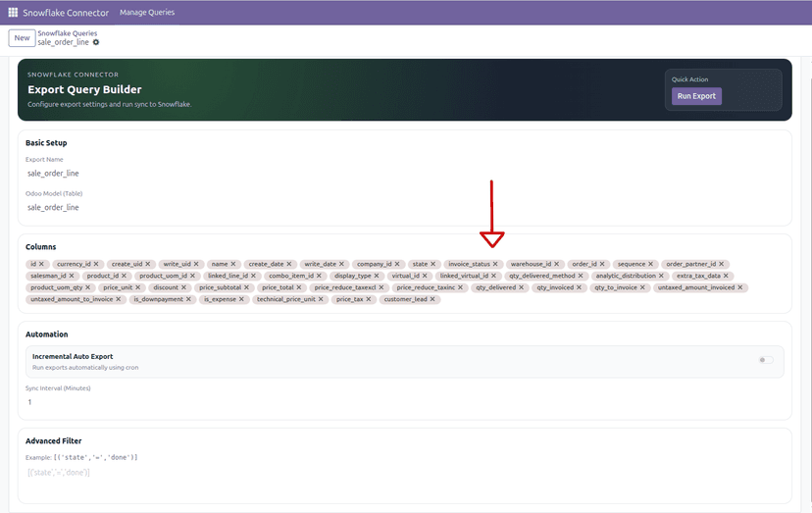Enable the Incremental Auto Export toggle

click(x=766, y=360)
